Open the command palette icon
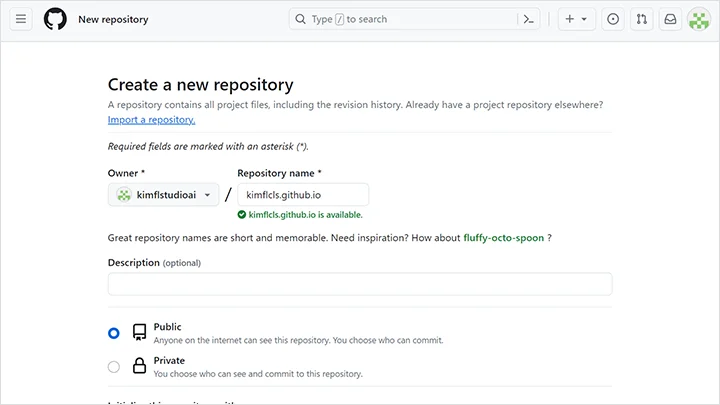The width and height of the screenshot is (720, 405). click(529, 19)
